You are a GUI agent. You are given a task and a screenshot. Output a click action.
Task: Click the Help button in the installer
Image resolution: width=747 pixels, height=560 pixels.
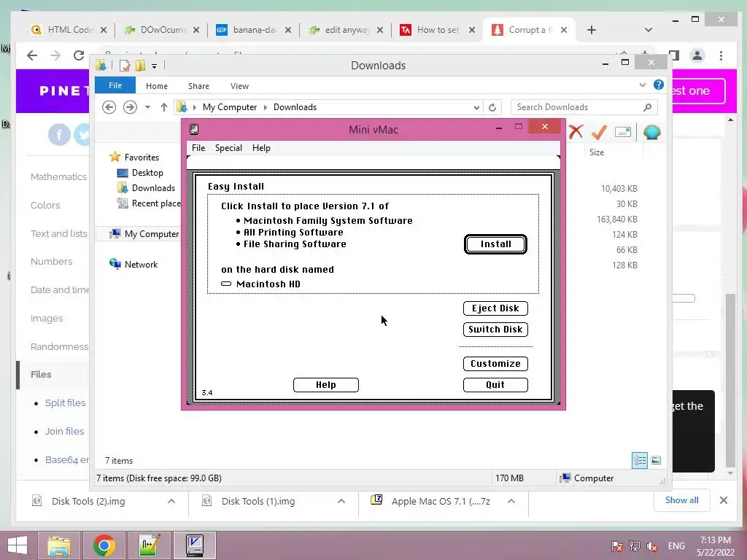(x=326, y=385)
